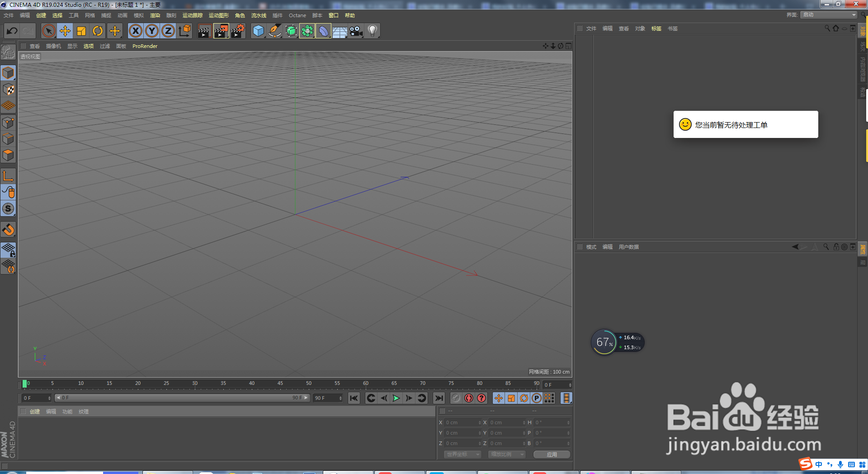
Task: Click the Bend deformer icon
Action: (323, 31)
